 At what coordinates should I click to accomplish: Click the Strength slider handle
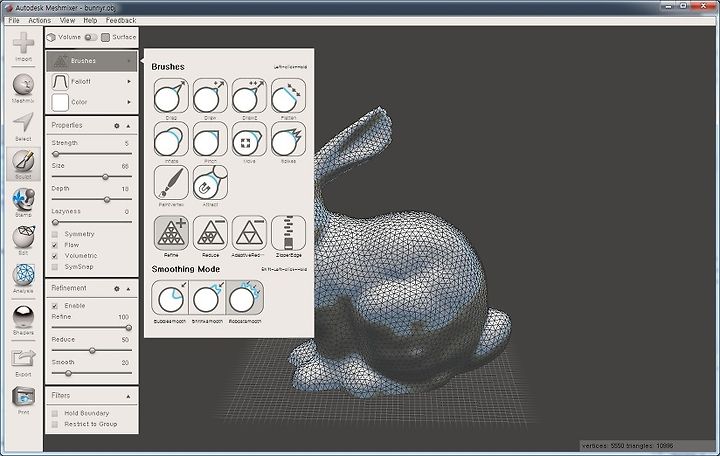[56, 154]
